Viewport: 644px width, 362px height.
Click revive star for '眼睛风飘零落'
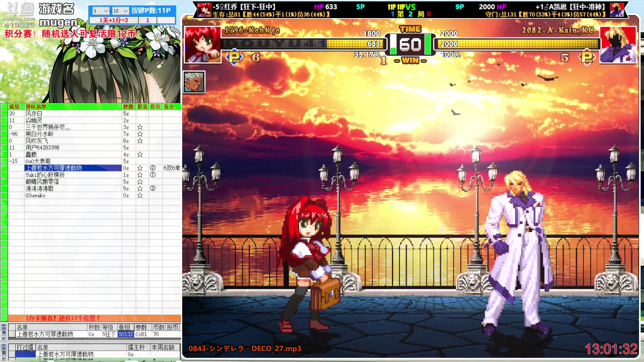point(140,182)
